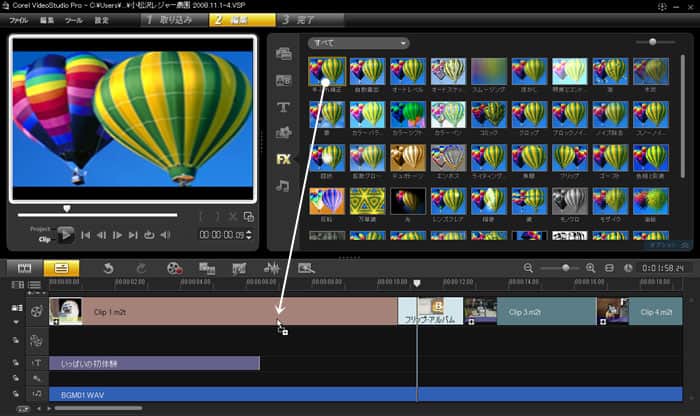This screenshot has height=416, width=700.
Task: Play the preview
Action: click(66, 235)
